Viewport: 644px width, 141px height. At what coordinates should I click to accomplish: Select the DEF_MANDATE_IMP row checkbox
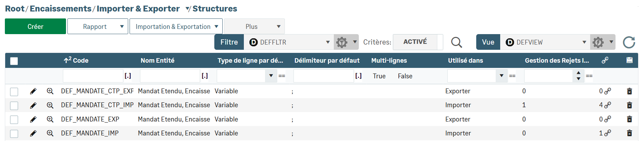(x=14, y=134)
